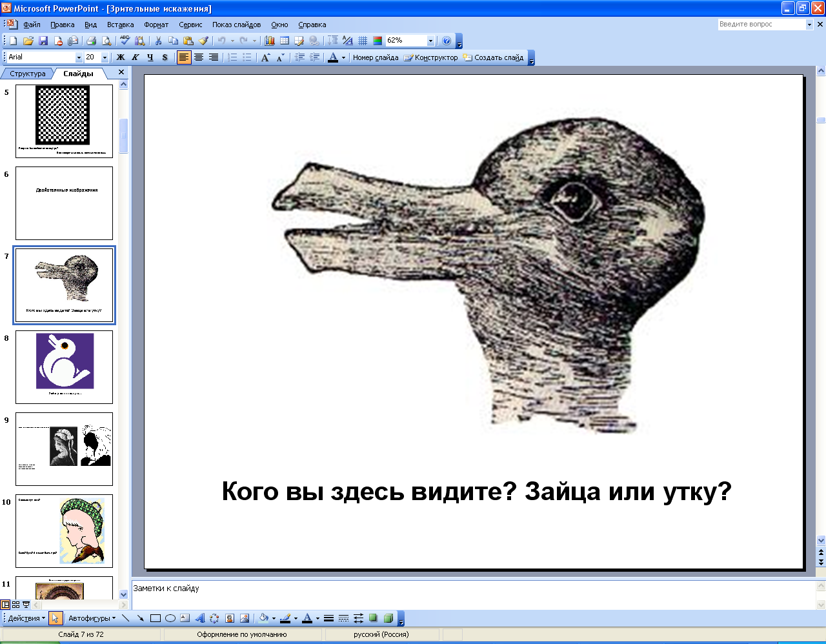Viewport: 826px width, 644px height.
Task: Expand the Автофигуры shapes menu
Action: tap(92, 618)
